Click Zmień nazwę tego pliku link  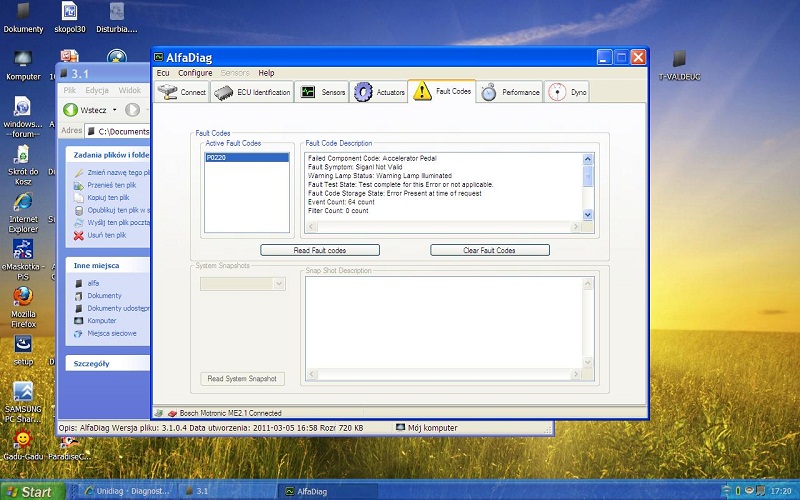118,172
